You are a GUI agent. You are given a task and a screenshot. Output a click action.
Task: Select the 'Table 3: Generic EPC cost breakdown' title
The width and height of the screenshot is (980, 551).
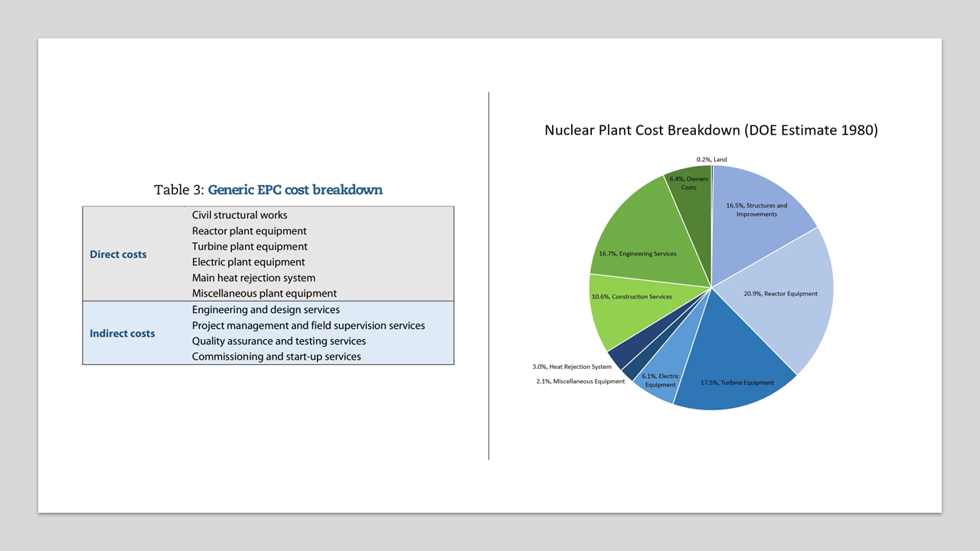click(268, 190)
